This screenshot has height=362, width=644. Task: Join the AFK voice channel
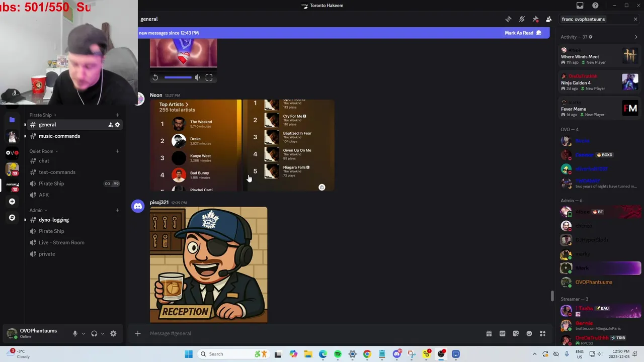74,195
